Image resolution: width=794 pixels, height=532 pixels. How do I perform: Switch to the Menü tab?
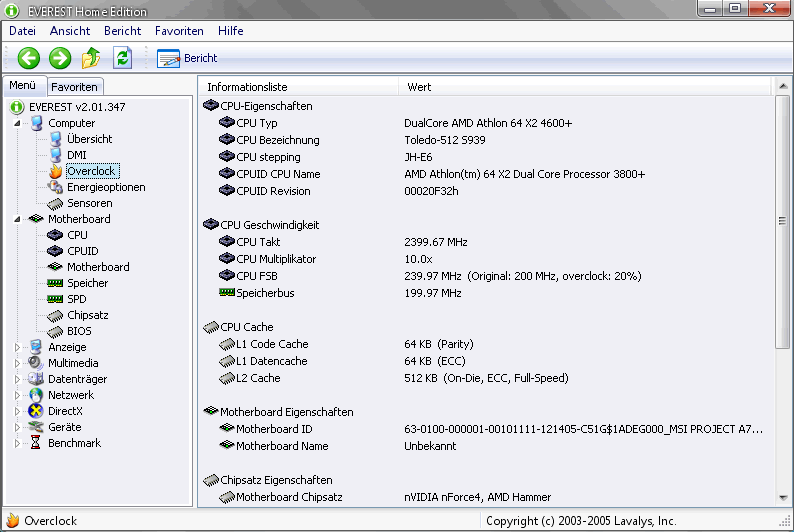coord(23,86)
